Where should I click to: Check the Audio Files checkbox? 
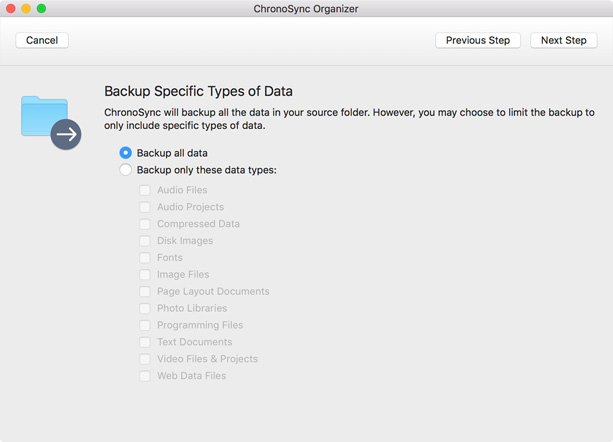tap(145, 190)
